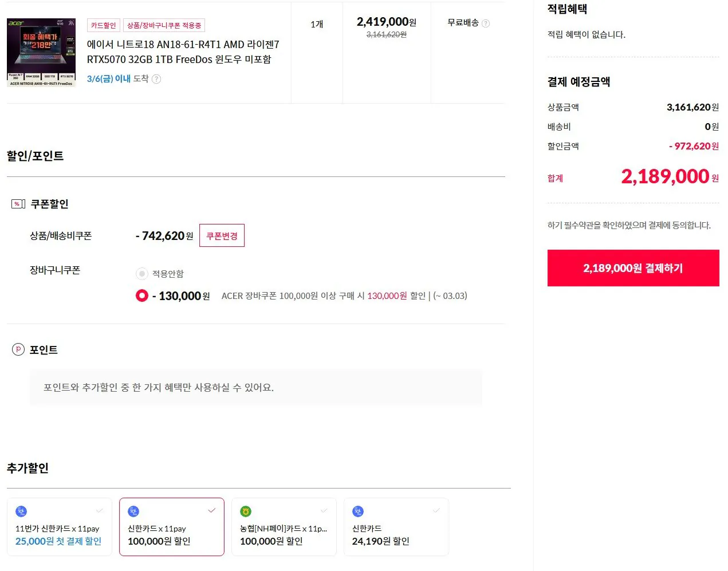The width and height of the screenshot is (728, 571).
Task: Click the 신한카드 x 11pay 100,000원 logo
Action: click(x=133, y=511)
